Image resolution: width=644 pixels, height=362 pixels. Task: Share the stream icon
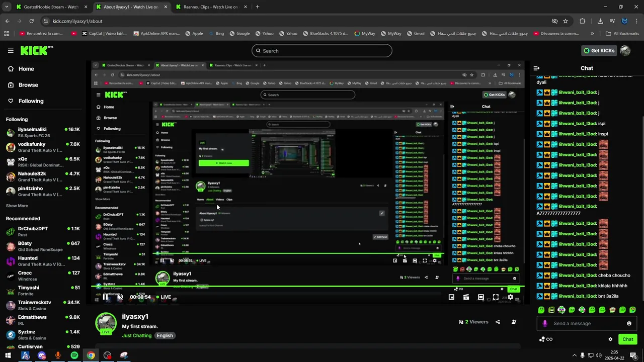498,322
